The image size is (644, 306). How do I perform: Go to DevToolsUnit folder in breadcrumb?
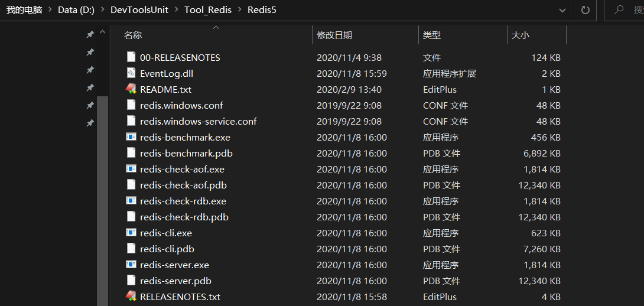tap(139, 10)
